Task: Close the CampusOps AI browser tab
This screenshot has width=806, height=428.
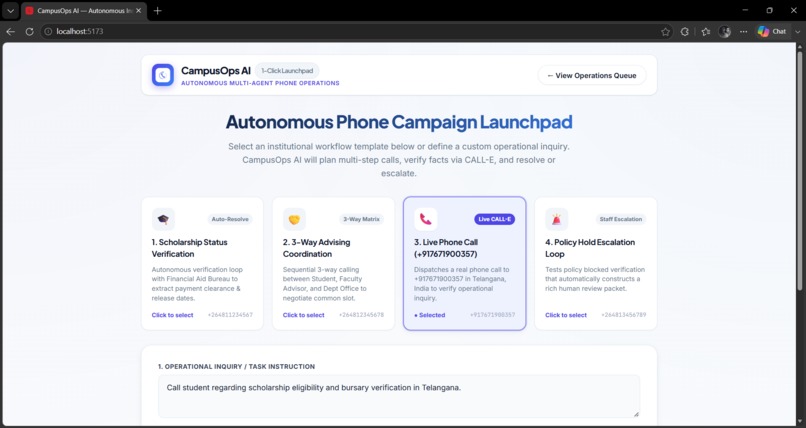Action: tap(138, 10)
